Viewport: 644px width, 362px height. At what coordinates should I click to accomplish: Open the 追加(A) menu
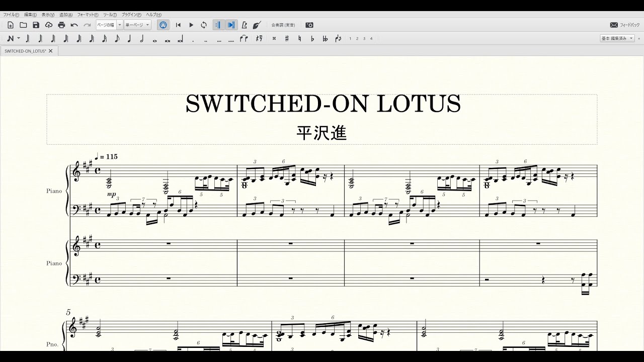(66, 15)
